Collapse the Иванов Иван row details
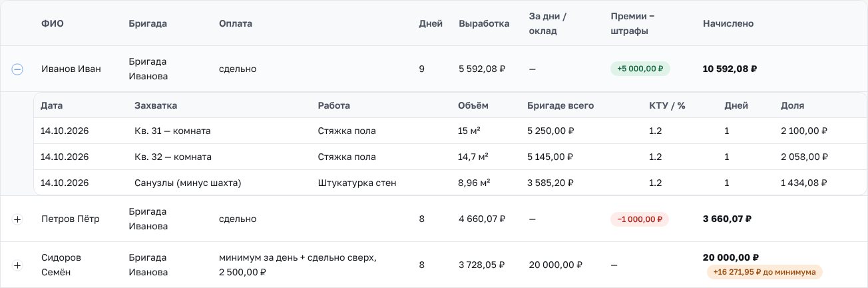The width and height of the screenshot is (868, 288). 17,69
